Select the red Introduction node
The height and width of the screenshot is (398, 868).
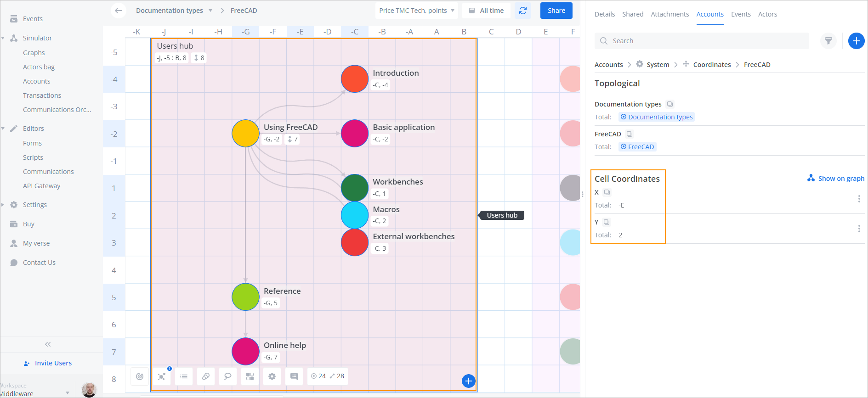point(355,79)
